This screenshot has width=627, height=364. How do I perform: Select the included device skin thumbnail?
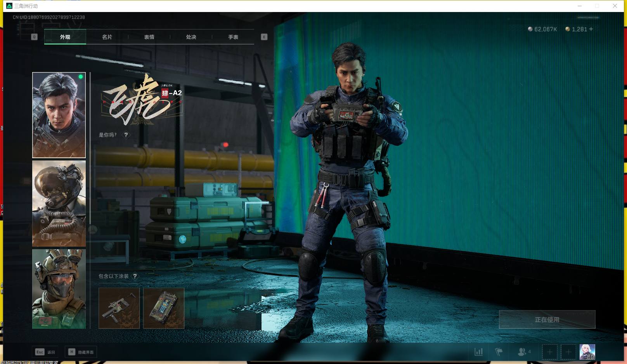click(x=164, y=308)
